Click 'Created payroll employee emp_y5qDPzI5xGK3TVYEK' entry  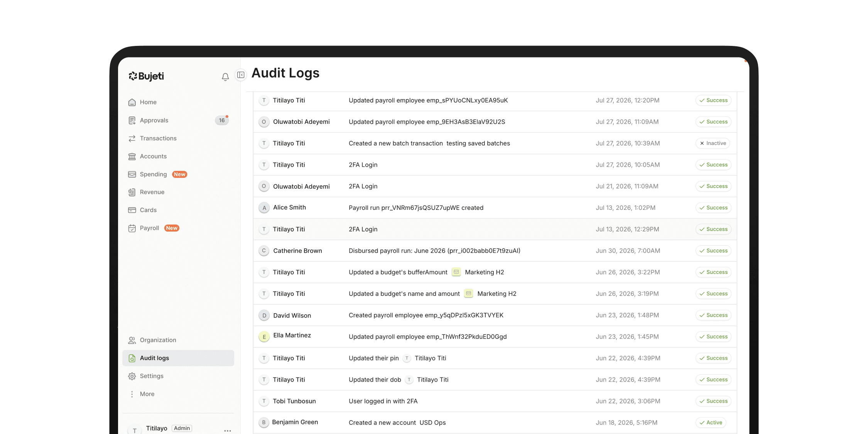tap(426, 316)
